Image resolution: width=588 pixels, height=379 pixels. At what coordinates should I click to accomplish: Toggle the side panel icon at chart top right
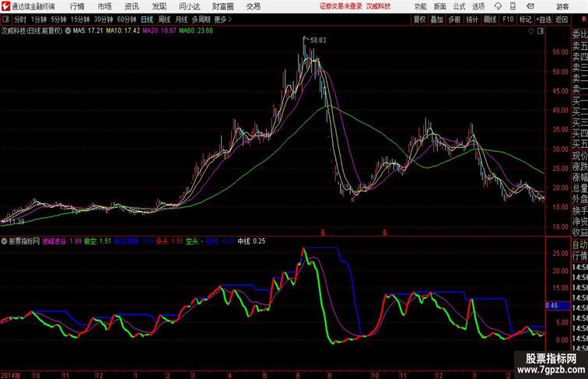tap(541, 31)
